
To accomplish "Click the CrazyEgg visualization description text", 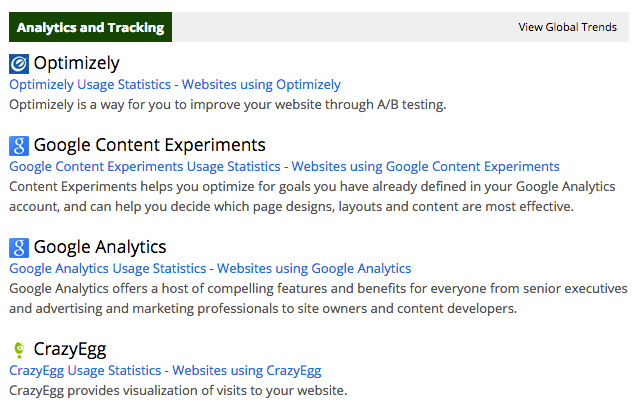I will point(178,389).
